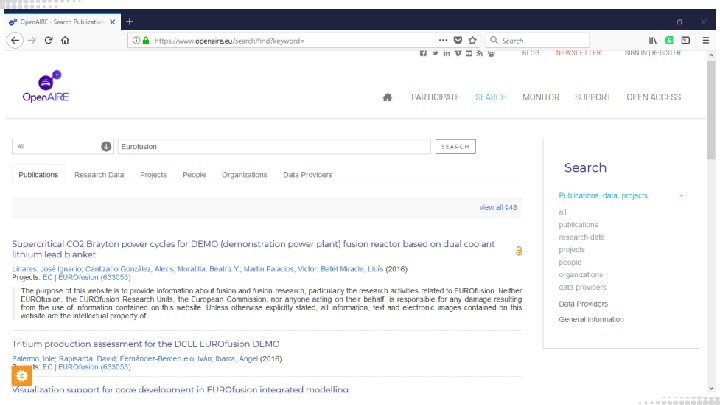720x405 pixels.
Task: Select 'people' in the sidebar
Action: [570, 262]
